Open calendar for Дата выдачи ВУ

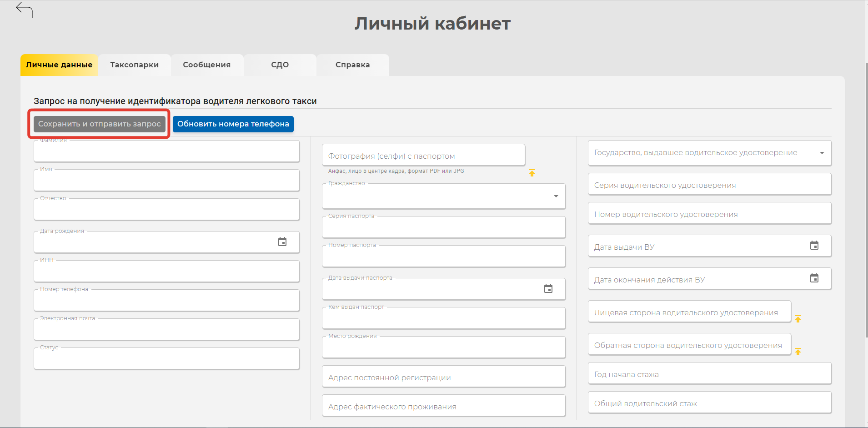pos(814,245)
